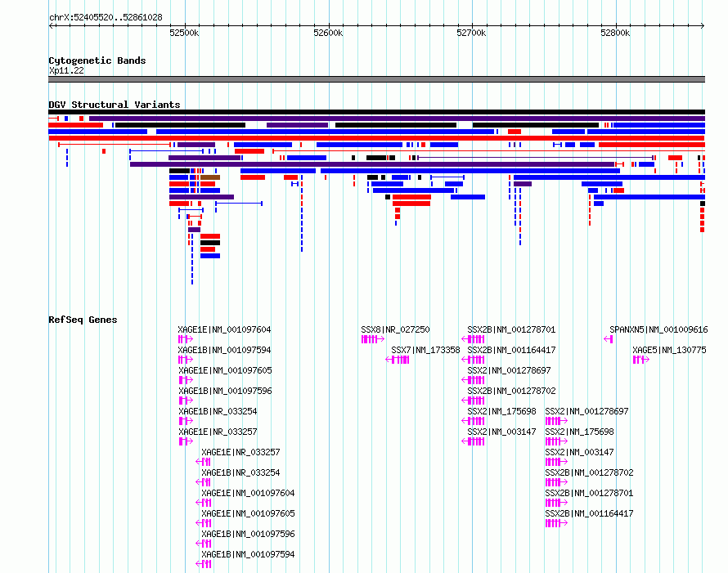This screenshot has width=728, height=573.
Task: Select the XAGE5 gene glyph
Action: [640, 360]
